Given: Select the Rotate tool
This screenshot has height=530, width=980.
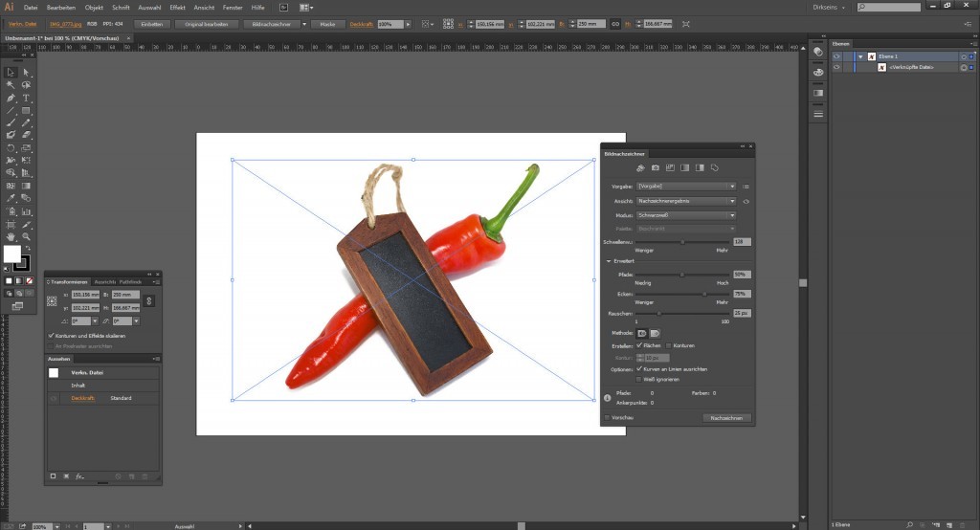Looking at the screenshot, I should click(x=11, y=148).
